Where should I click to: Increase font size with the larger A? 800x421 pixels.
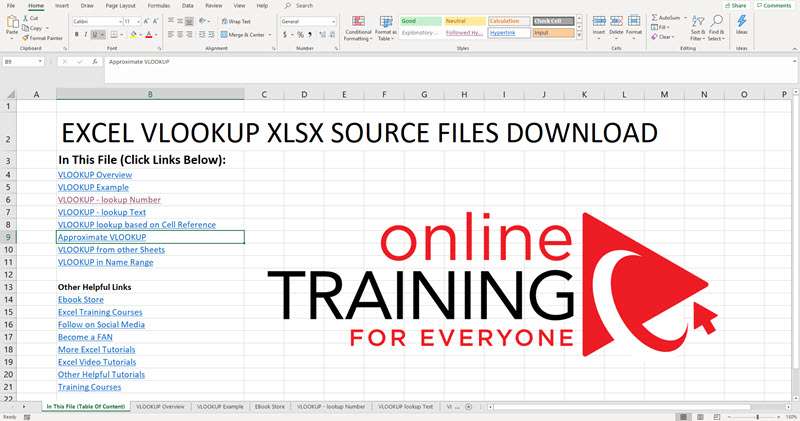[146, 21]
